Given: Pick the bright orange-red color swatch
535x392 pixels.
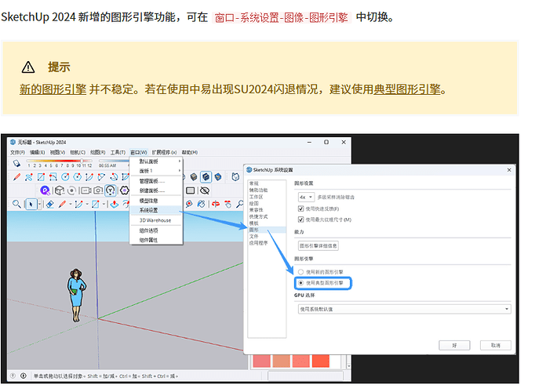Looking at the screenshot, I should point(321,361).
